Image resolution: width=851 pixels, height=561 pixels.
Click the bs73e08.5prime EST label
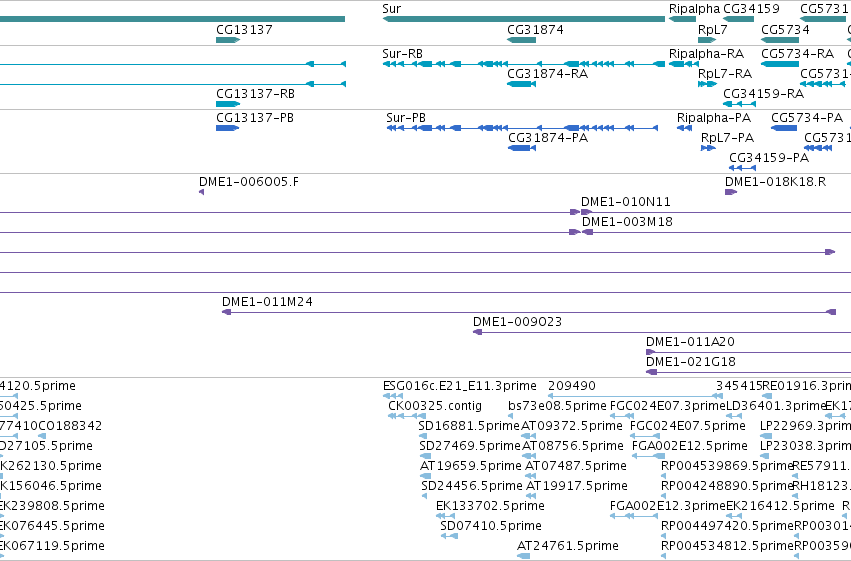(x=557, y=406)
